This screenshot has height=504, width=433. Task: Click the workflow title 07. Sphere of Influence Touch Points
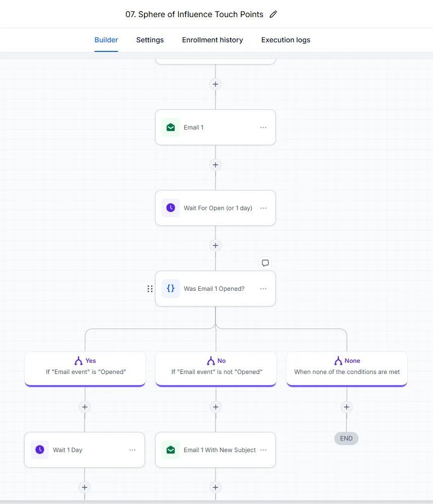click(x=194, y=15)
